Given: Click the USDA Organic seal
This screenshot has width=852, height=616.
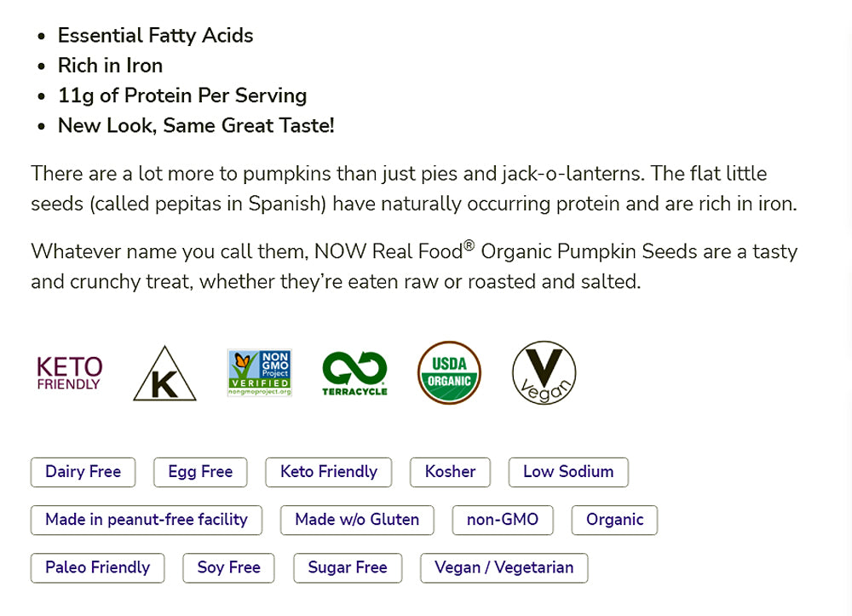Looking at the screenshot, I should coord(449,372).
